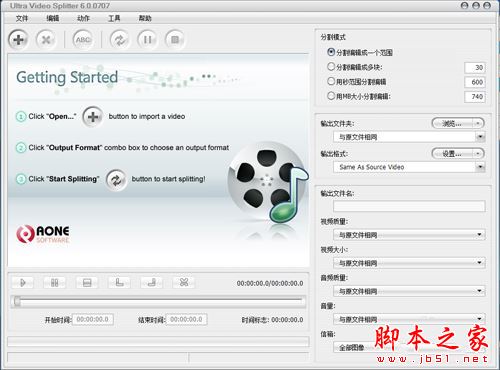Screen dimensions: 500x370
Task: Click the 时间标志 time mark value
Action: (x=287, y=320)
